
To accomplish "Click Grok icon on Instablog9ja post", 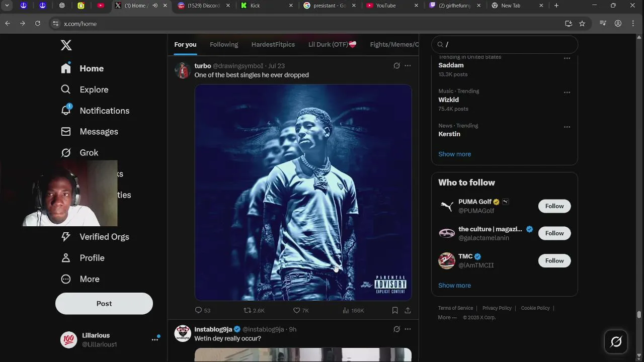I will [x=396, y=329].
